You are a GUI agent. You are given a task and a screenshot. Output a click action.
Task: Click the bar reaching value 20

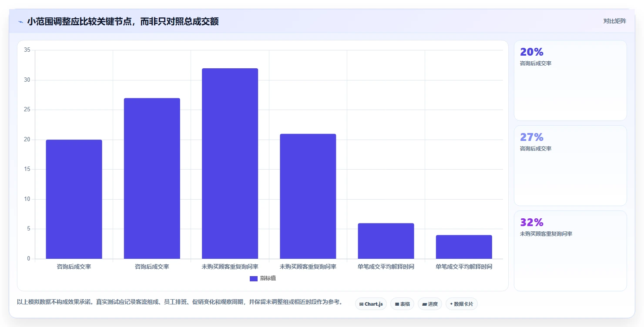coord(74,199)
